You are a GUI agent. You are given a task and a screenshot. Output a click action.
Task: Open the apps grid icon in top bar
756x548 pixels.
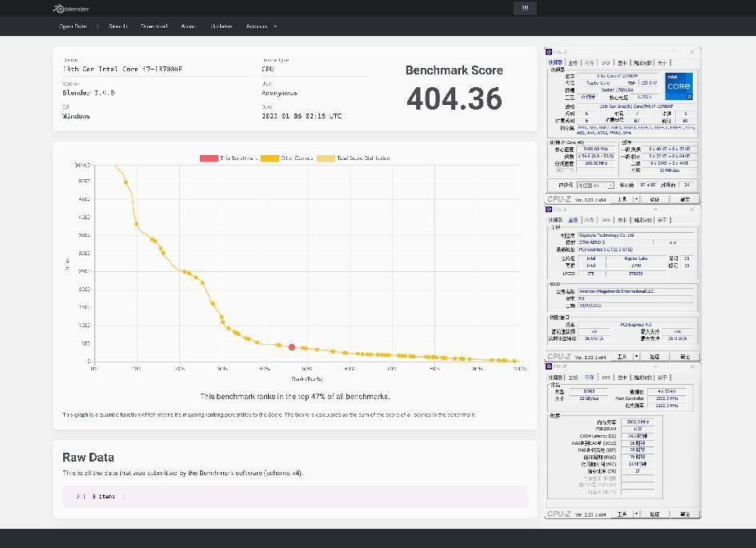tap(525, 8)
